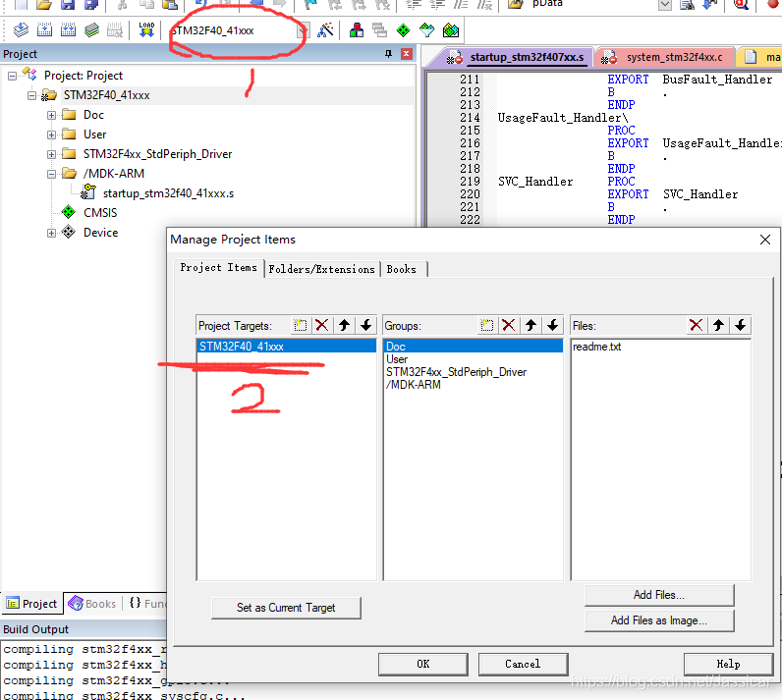The image size is (782, 700).
Task: Select the Project tab at panel bottom
Action: coord(31,604)
